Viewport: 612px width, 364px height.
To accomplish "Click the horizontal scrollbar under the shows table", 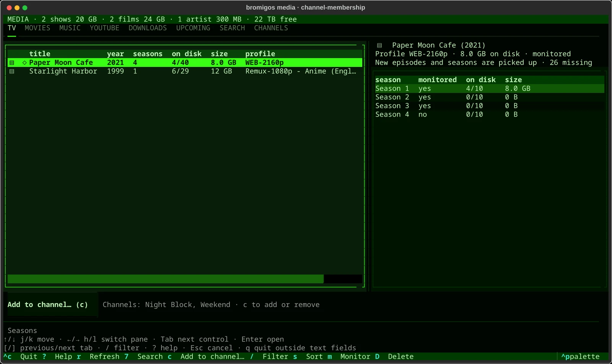I will tap(185, 279).
